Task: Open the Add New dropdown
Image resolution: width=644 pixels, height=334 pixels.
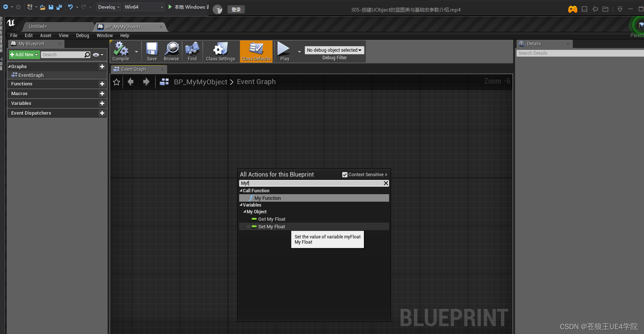Action: (24, 55)
